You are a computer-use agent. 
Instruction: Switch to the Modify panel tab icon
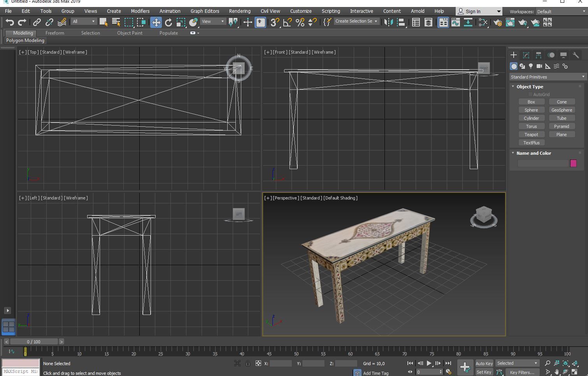point(526,55)
